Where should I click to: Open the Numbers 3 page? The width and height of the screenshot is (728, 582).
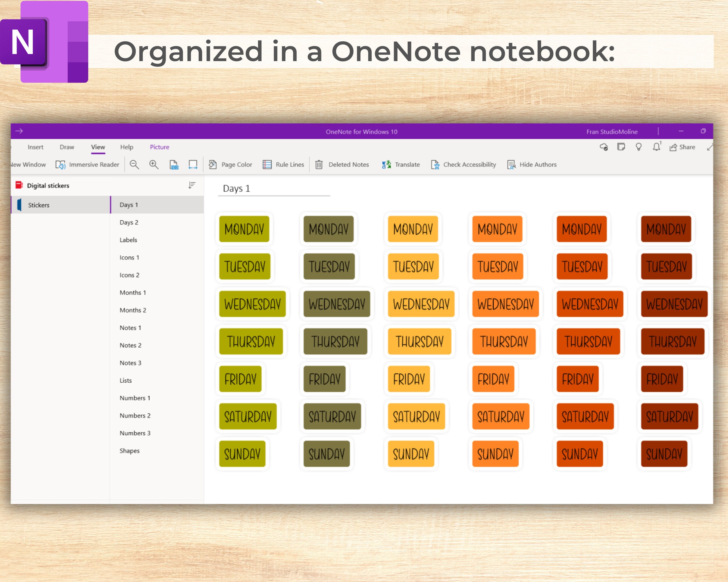tap(157, 433)
